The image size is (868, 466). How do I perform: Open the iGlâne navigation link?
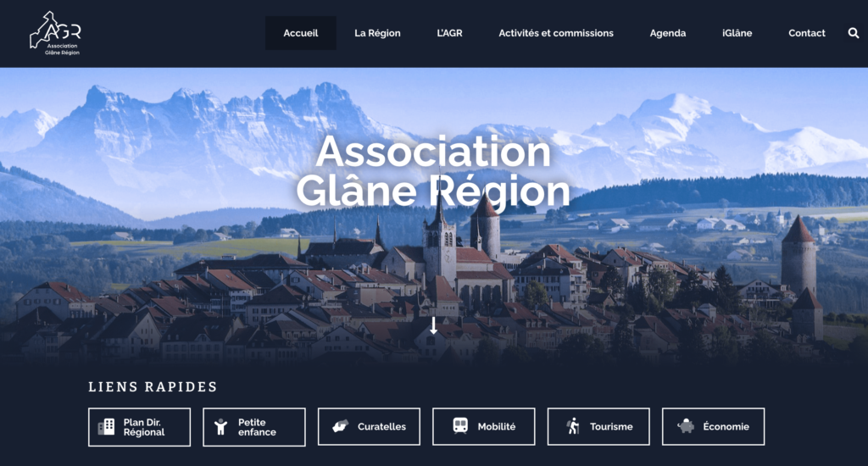pos(737,33)
